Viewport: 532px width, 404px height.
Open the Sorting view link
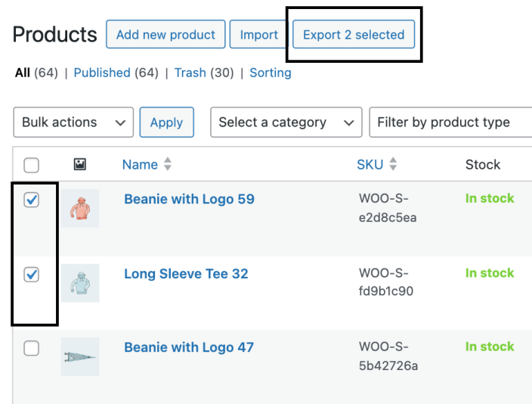[x=270, y=73]
